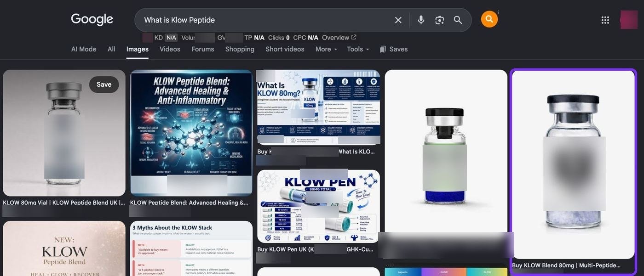Image resolution: width=644 pixels, height=276 pixels.
Task: Click title 'KLOW Peptide Blend: Advanced Healing &...'
Action: pyautogui.click(x=189, y=203)
